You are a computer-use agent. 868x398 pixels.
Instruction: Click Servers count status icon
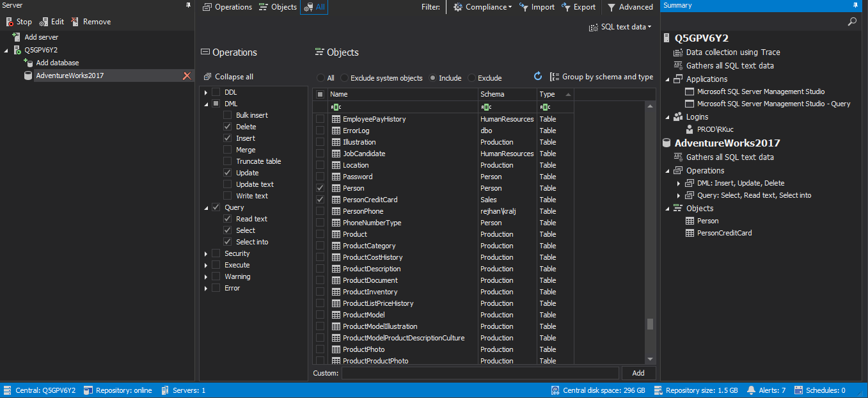point(165,390)
